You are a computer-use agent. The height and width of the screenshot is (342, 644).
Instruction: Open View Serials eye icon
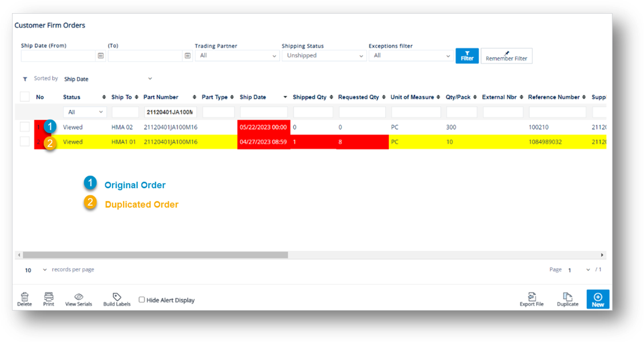pos(78,296)
